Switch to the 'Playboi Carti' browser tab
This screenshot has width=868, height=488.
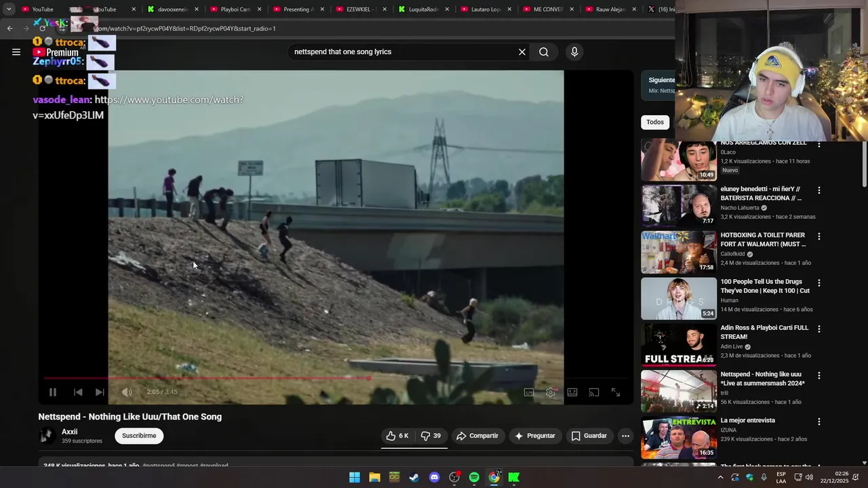tap(235, 9)
